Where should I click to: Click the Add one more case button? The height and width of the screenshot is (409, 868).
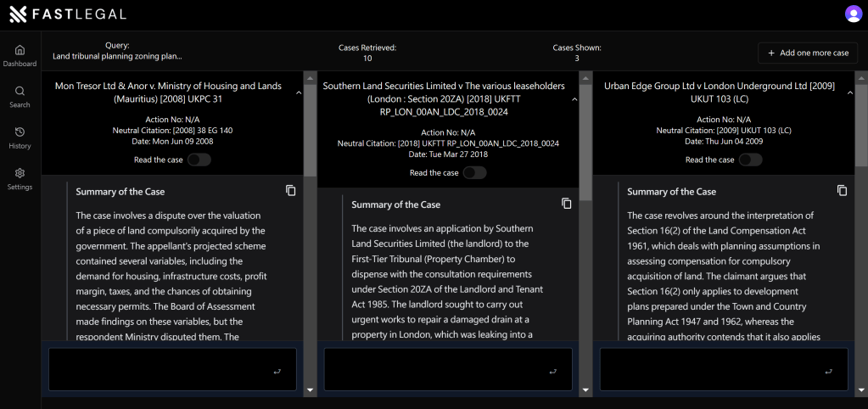807,53
